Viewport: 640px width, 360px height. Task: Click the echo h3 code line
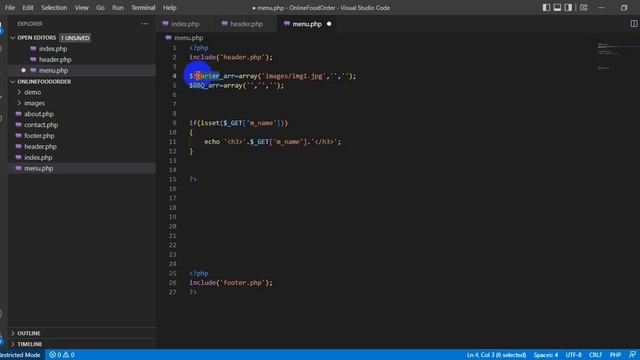[x=272, y=142]
